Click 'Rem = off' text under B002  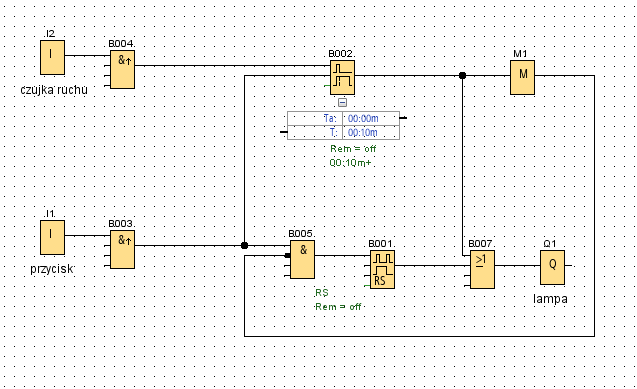pos(353,149)
